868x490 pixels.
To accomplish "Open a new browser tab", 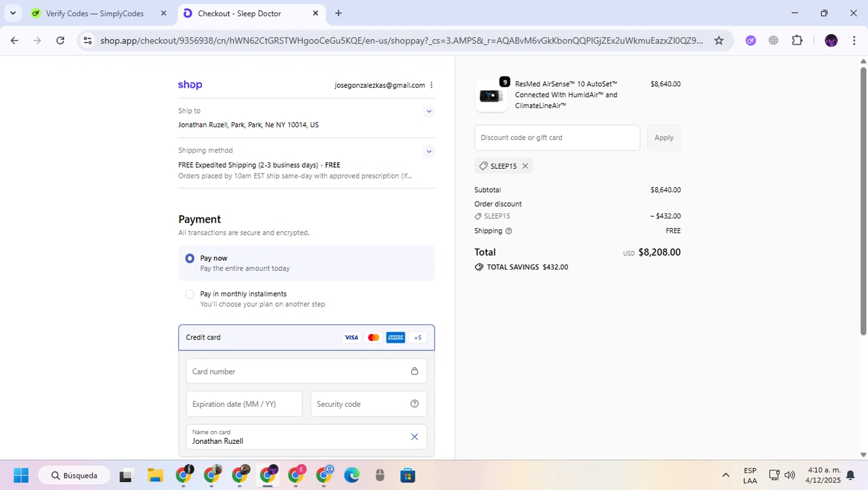I will (339, 13).
